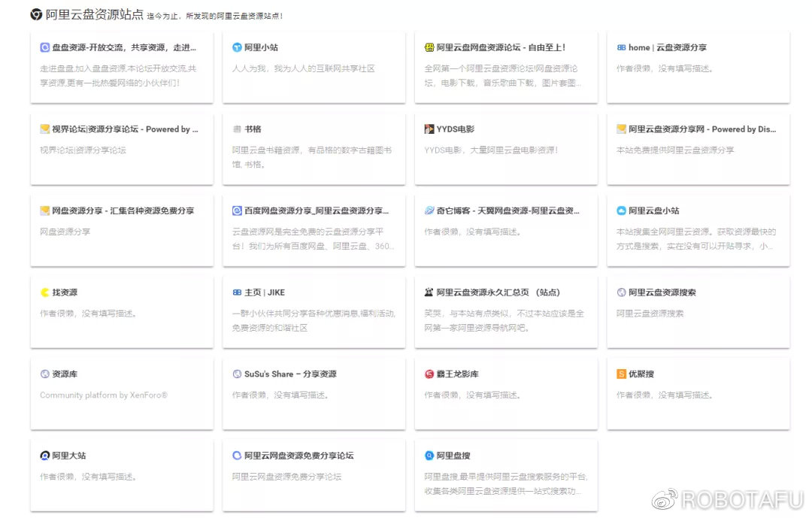Click description starting 走进盘盘,加入盘盘资源
This screenshot has height=518, width=812.
click(x=118, y=76)
